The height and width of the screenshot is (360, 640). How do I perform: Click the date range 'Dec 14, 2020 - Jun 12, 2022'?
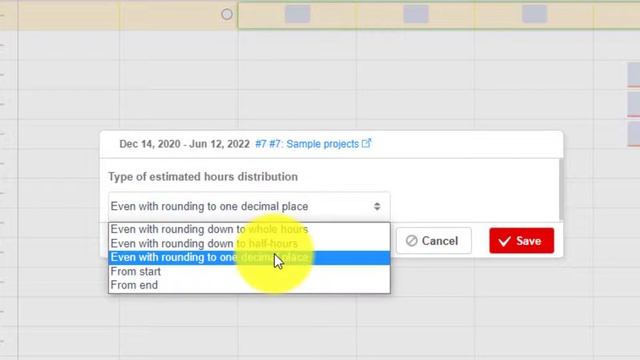click(x=184, y=144)
